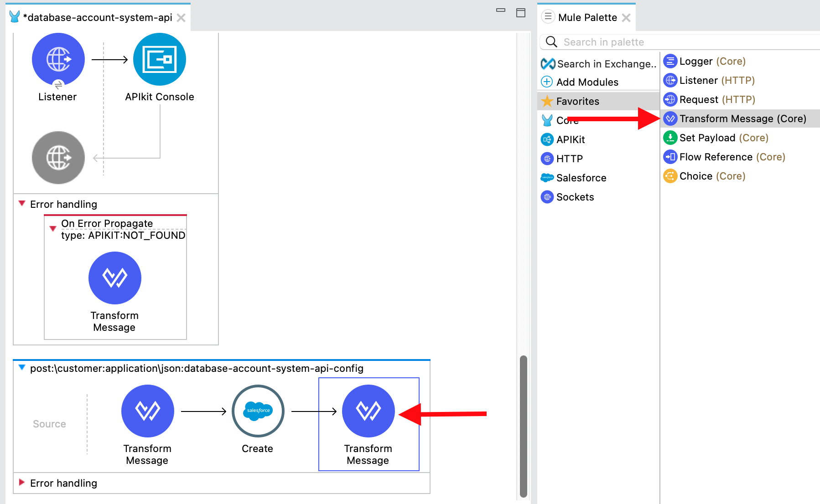Open the Mule Palette tab
820x504 pixels.
pyautogui.click(x=587, y=17)
